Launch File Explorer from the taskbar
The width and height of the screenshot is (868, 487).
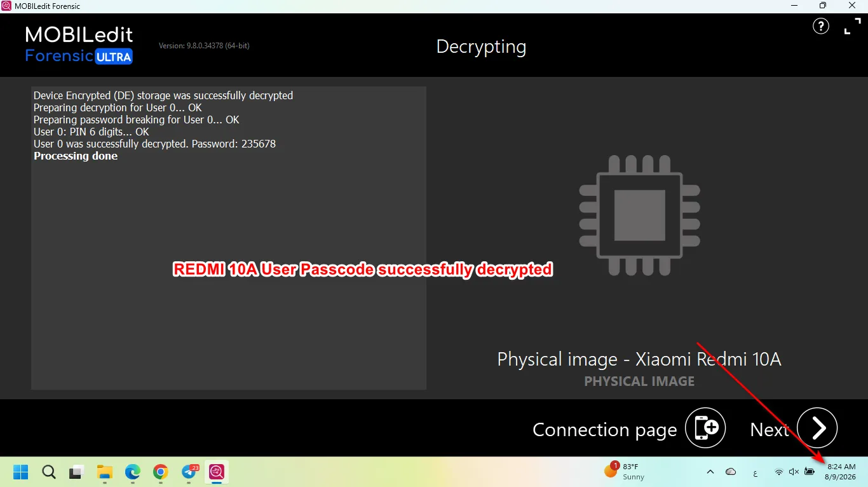point(104,472)
